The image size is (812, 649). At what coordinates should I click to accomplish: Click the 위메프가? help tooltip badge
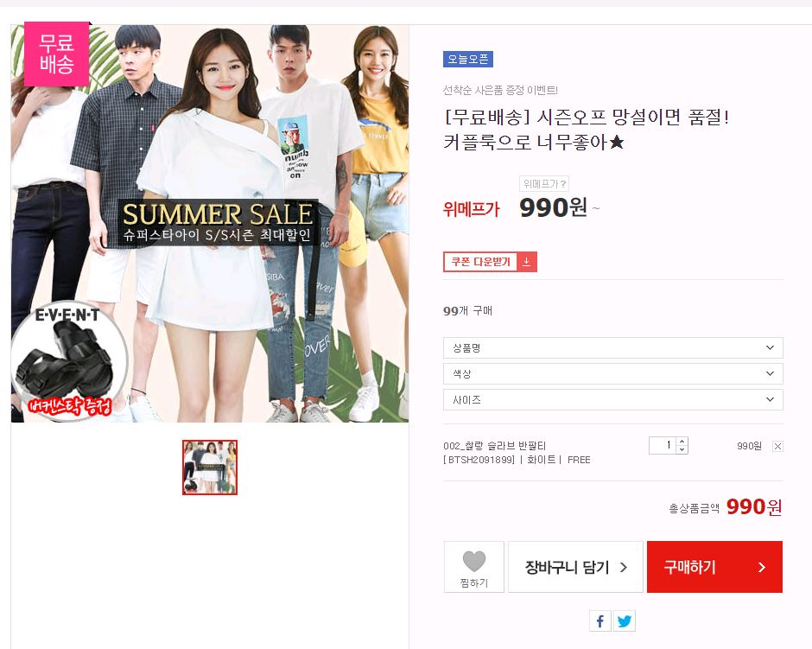544,184
